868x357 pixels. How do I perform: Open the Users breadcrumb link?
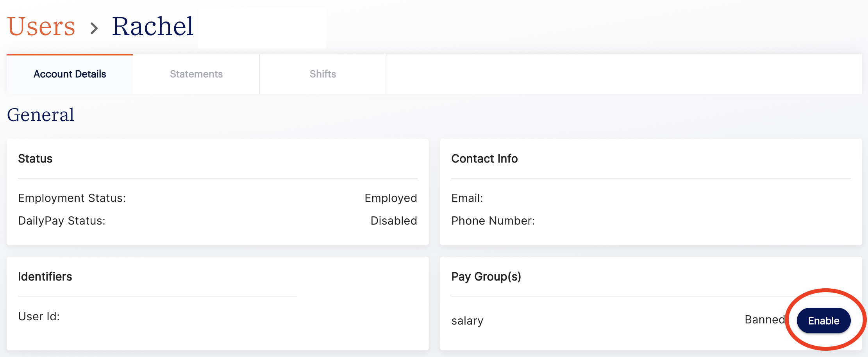(41, 27)
